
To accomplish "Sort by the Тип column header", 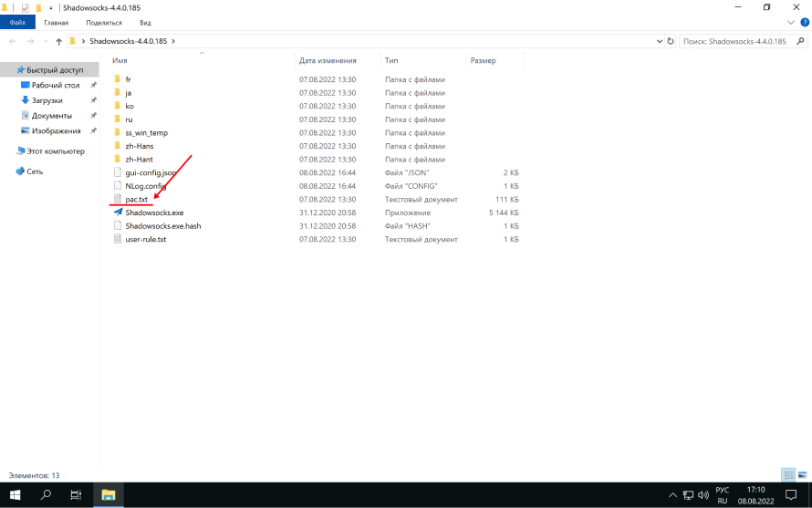I will (x=391, y=60).
